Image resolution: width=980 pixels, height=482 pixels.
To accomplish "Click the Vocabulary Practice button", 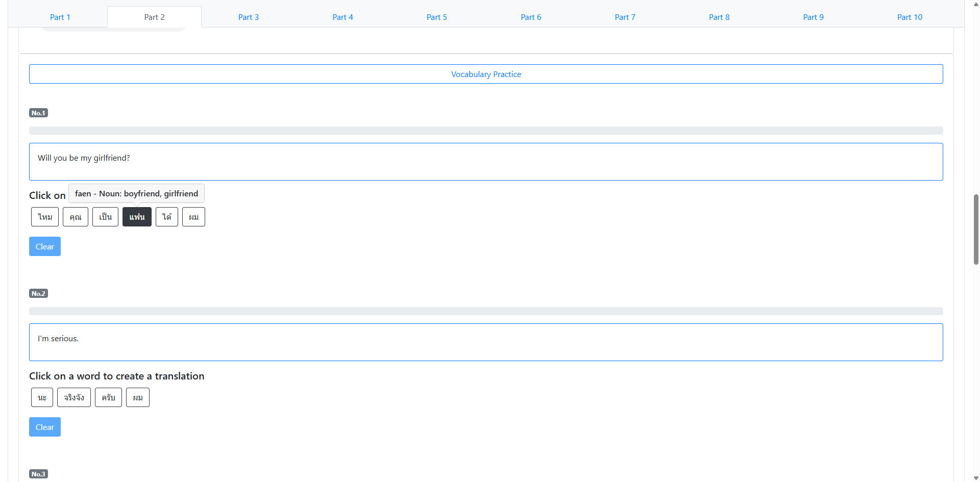I will point(486,74).
